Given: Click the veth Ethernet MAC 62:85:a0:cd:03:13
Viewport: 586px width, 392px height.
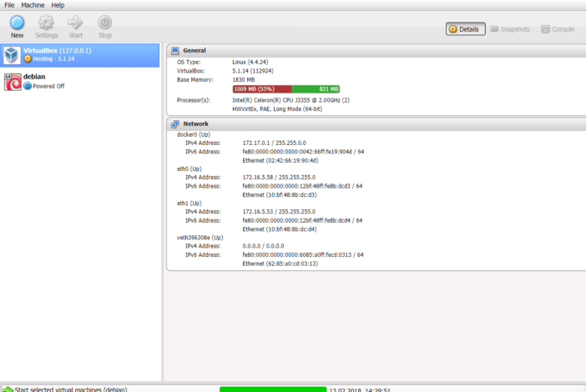Looking at the screenshot, I should [280, 264].
